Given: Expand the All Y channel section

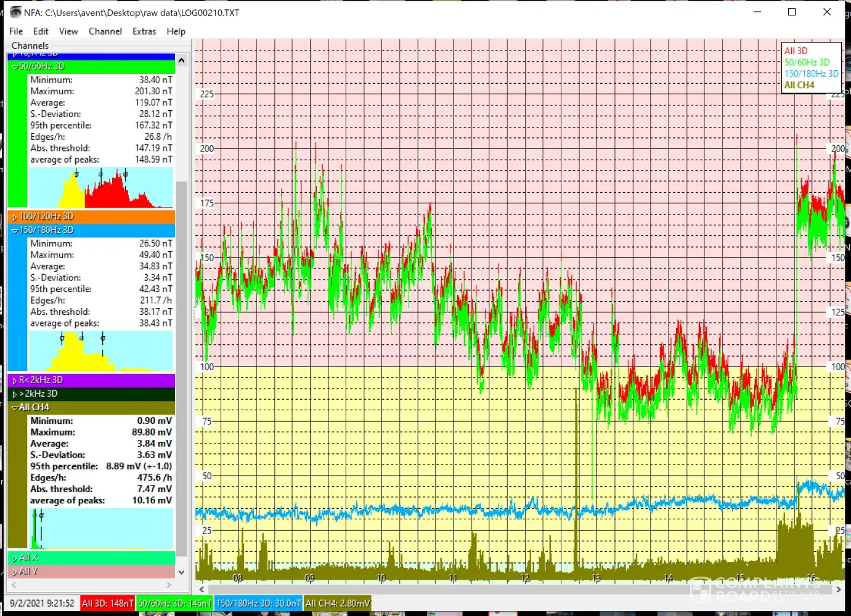Looking at the screenshot, I should (15, 572).
